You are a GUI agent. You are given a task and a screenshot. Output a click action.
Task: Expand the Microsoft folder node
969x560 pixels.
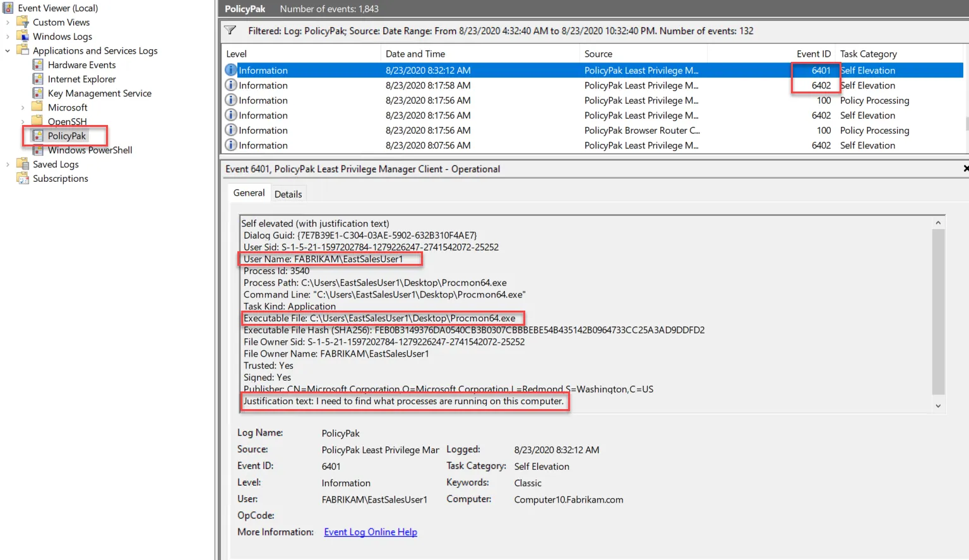(x=23, y=108)
